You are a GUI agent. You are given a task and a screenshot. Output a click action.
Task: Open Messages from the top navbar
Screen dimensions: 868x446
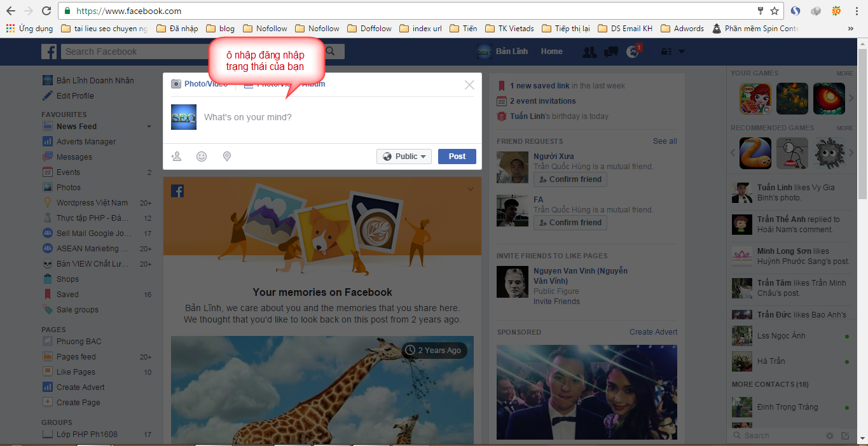click(x=610, y=52)
